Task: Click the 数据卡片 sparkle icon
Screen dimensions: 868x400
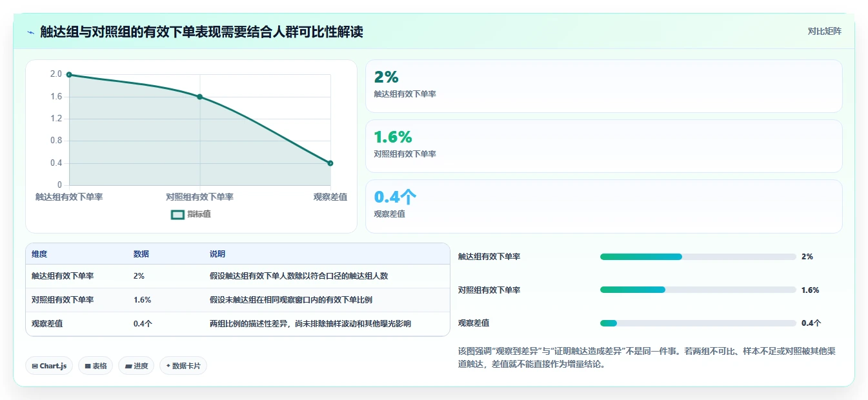Action: (168, 366)
